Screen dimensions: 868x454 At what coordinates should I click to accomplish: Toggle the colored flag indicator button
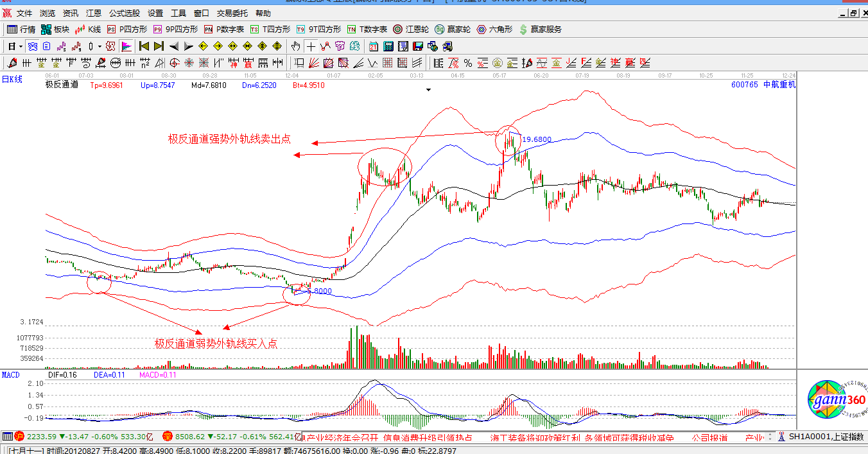point(126,46)
